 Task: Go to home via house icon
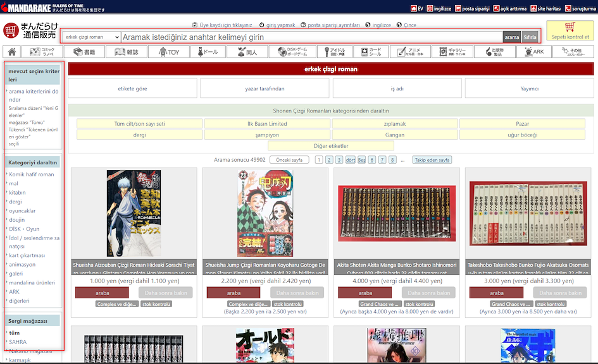12,52
